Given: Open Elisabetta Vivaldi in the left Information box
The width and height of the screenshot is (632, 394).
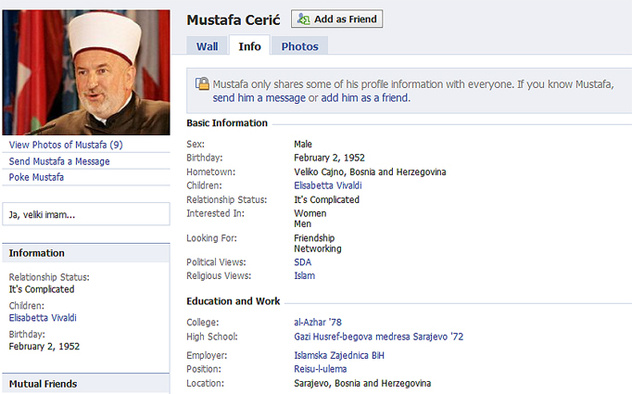Looking at the screenshot, I should click(x=43, y=317).
